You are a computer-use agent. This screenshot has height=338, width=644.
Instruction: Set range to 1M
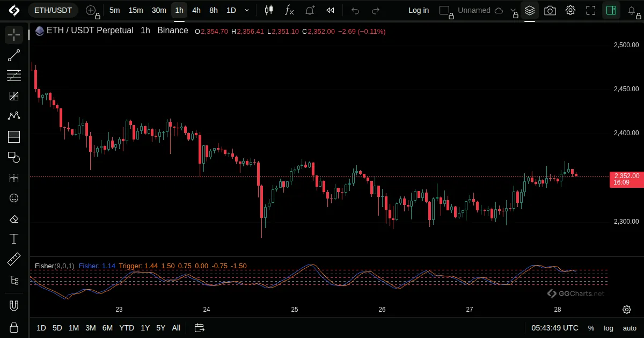click(74, 328)
